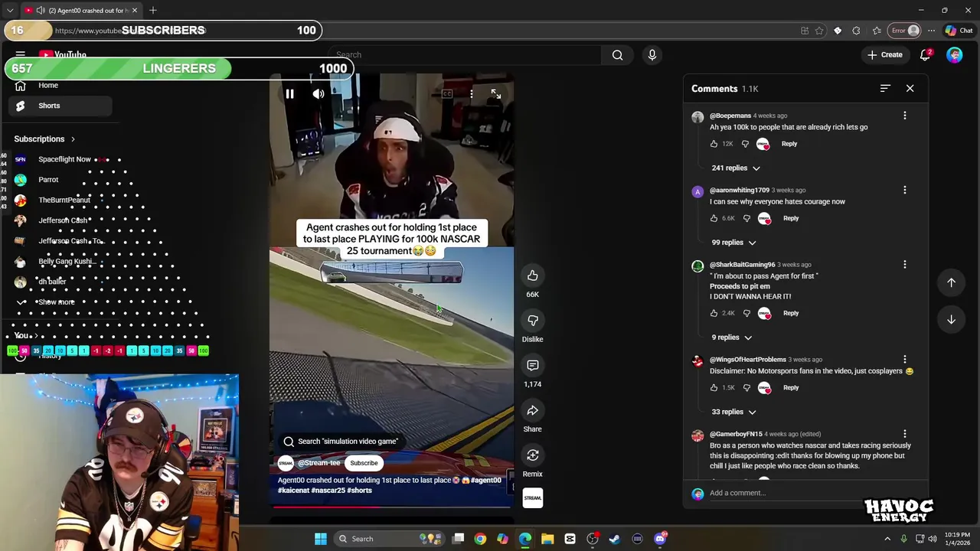Like the @aaronwhiting1709 comment
The width and height of the screenshot is (980, 551).
click(714, 218)
